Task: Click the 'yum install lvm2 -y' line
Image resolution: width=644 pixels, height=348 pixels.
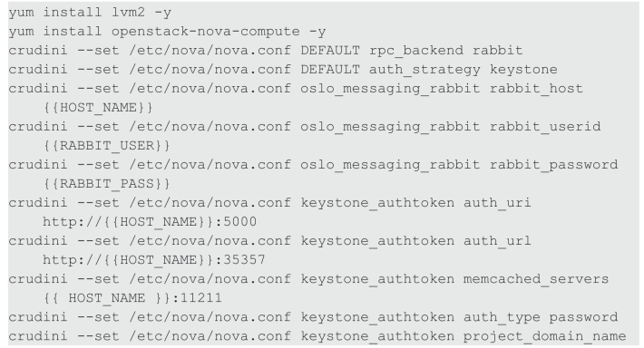Action: (x=90, y=13)
